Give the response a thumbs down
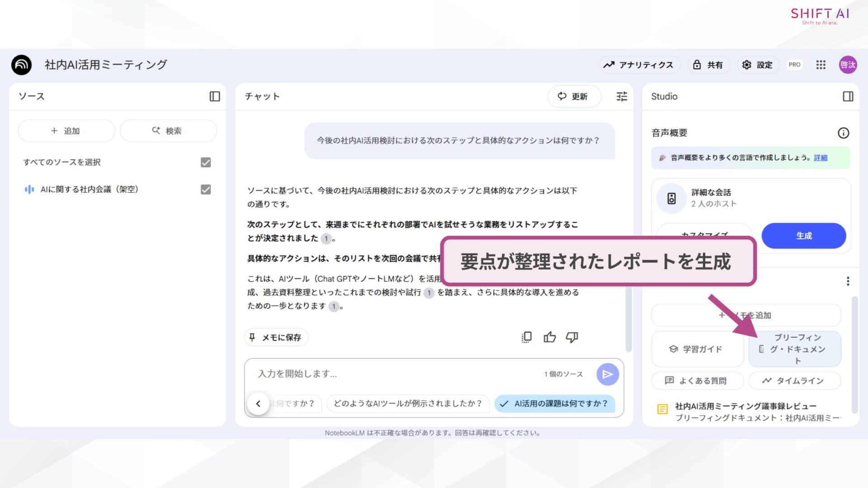The height and width of the screenshot is (488, 868). point(571,337)
